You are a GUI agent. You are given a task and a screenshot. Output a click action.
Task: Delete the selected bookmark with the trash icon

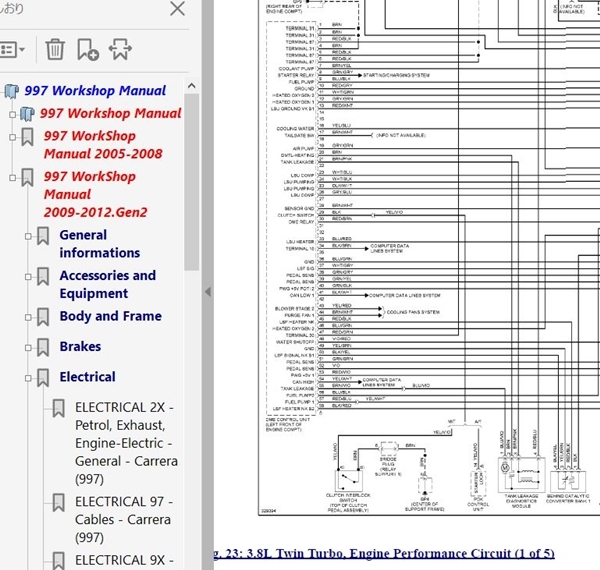coord(55,49)
